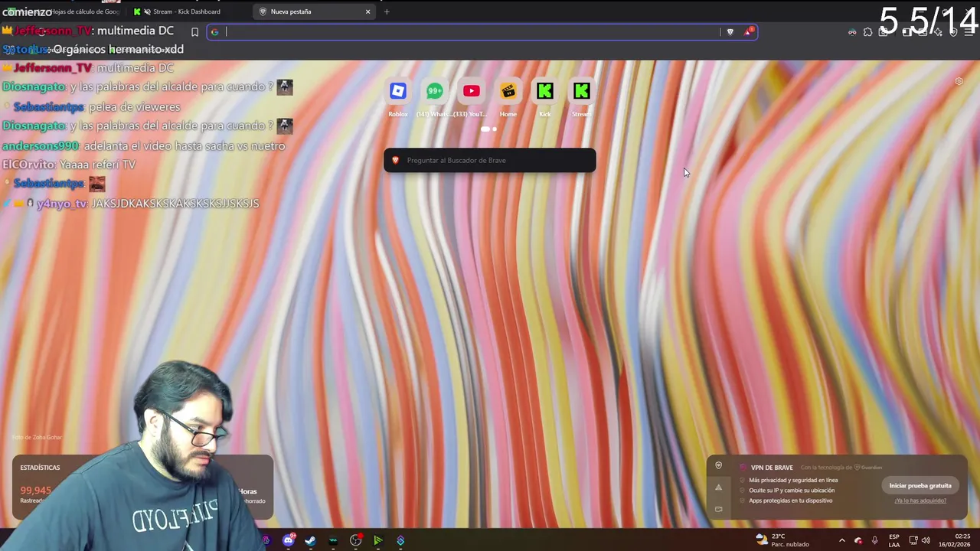Click the ¿Ya lo has adquirido? link
The image size is (980, 551).
920,500
